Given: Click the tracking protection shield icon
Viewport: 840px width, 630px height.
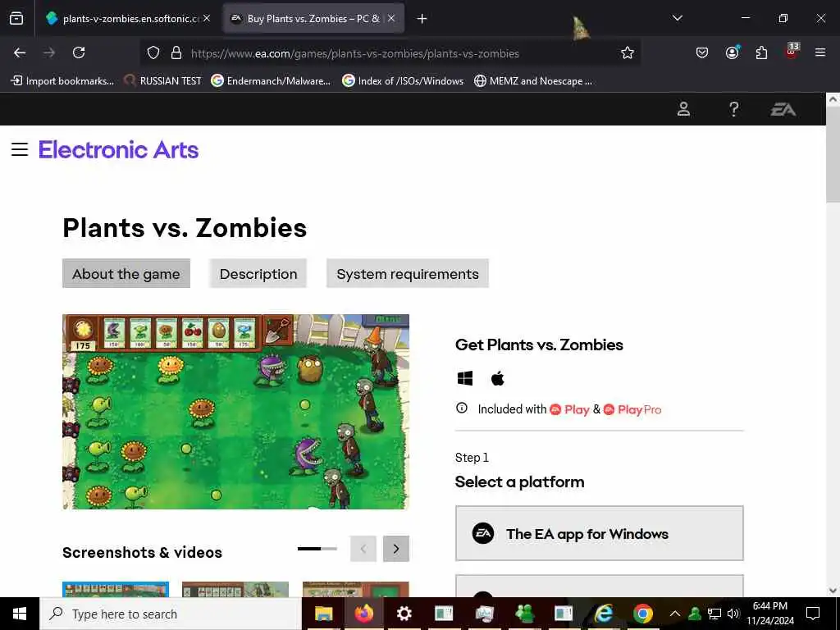Looking at the screenshot, I should pos(153,52).
